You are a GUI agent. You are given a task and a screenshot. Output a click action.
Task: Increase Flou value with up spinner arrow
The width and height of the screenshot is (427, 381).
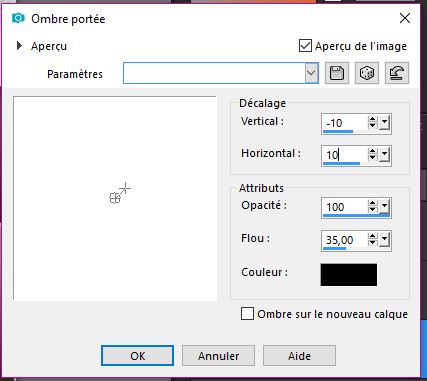click(373, 236)
